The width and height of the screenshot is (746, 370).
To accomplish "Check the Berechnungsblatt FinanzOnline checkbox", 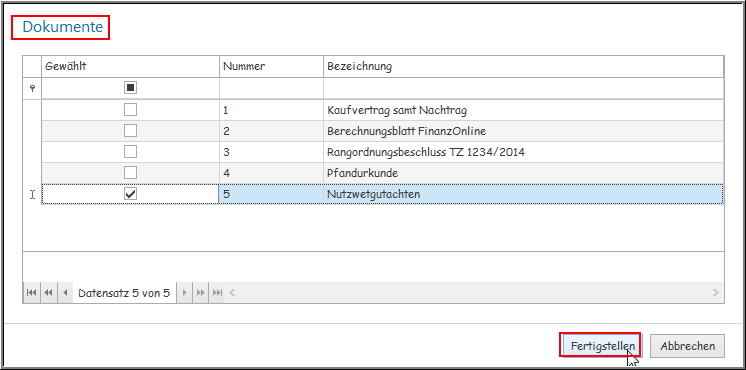I will 130,130.
